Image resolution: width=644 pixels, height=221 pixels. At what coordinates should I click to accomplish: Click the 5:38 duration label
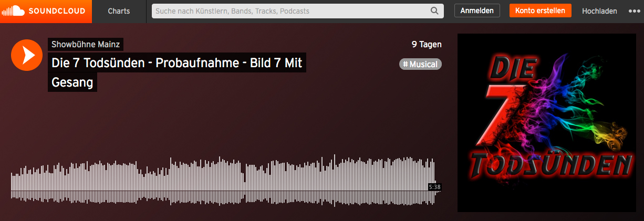pyautogui.click(x=434, y=186)
